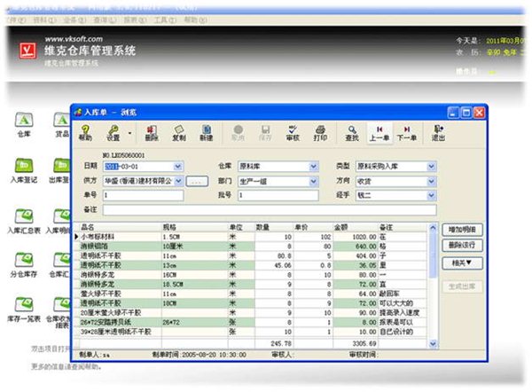This screenshot has width=532, height=392.
Task: Click the greyed 生成出库 button
Action: pos(462,286)
